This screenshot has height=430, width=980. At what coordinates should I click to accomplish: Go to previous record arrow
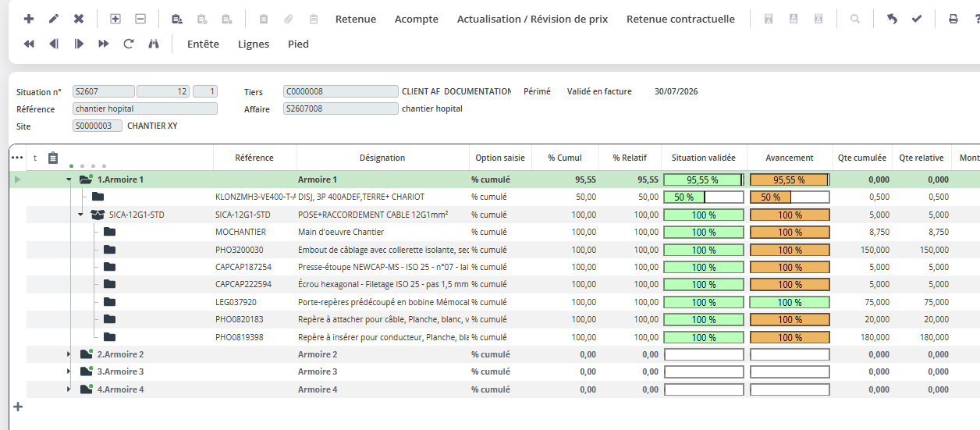(x=54, y=44)
